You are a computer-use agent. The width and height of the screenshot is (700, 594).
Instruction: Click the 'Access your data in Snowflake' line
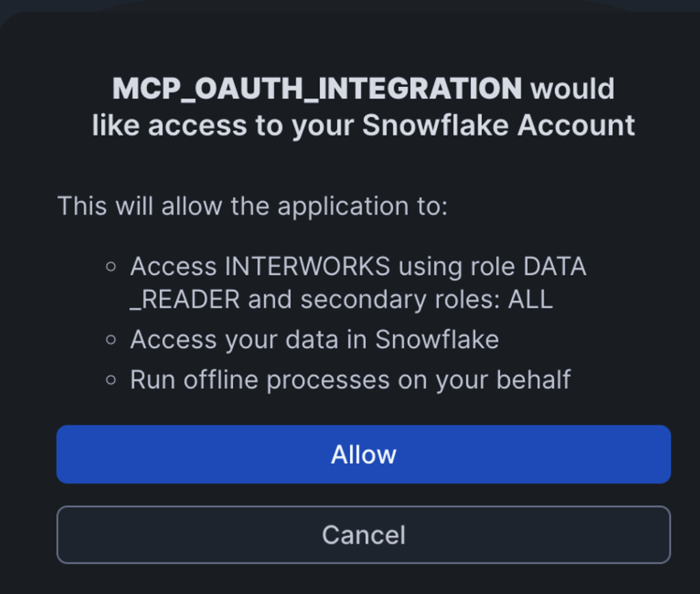314,340
